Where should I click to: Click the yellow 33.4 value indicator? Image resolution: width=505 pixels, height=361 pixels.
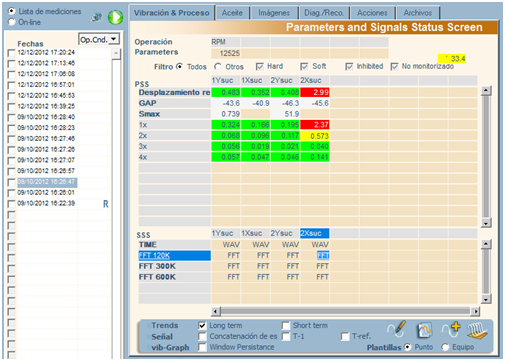click(452, 59)
